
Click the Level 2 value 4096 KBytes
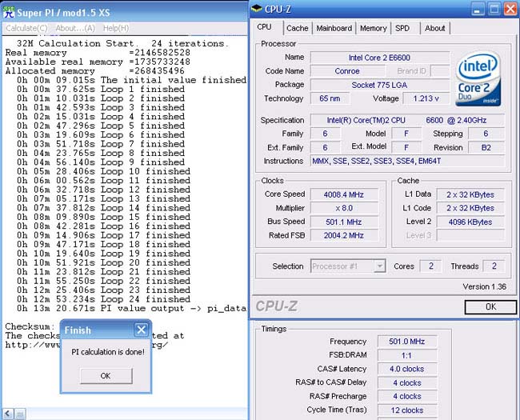click(x=470, y=222)
